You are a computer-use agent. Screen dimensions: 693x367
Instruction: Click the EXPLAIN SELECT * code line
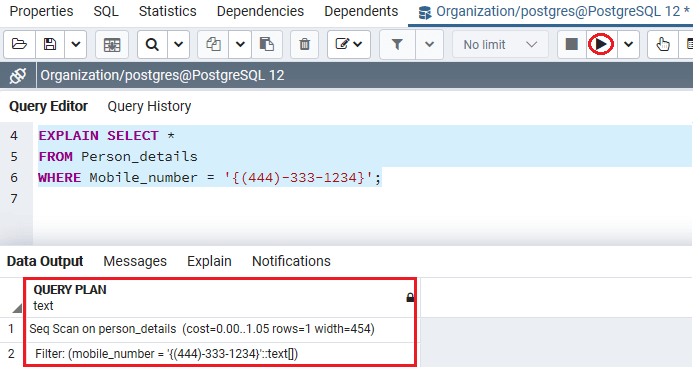pyautogui.click(x=107, y=135)
